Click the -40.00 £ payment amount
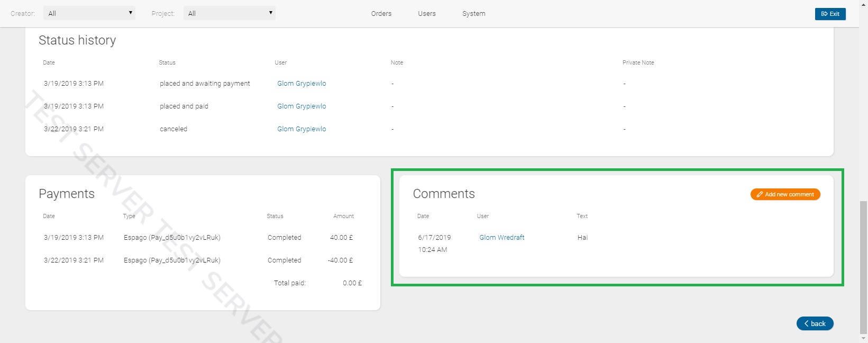868x343 pixels. pyautogui.click(x=340, y=260)
